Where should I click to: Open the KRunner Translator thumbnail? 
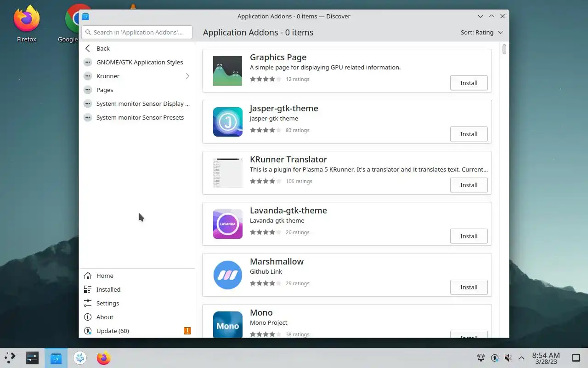pyautogui.click(x=227, y=173)
